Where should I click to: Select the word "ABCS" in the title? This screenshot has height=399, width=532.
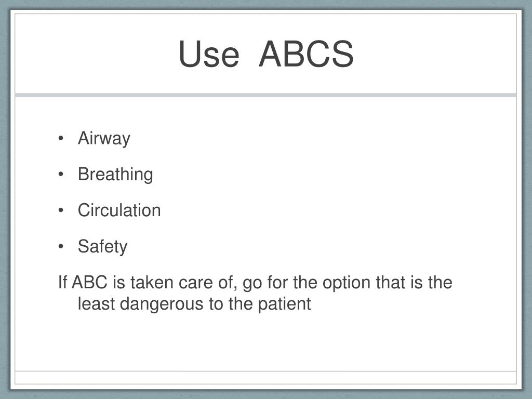306,54
